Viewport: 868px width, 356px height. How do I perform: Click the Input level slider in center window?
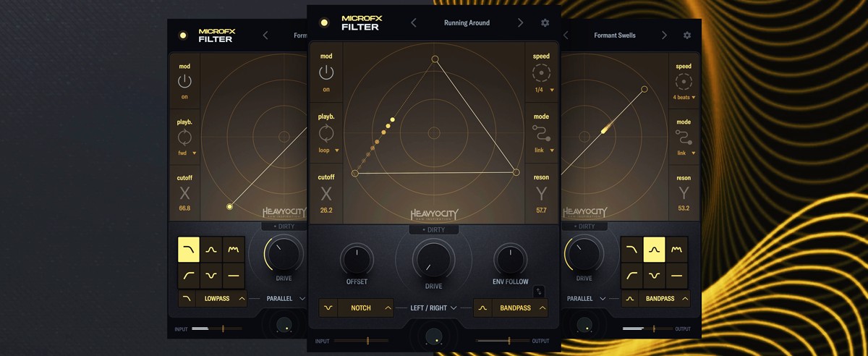click(x=361, y=340)
